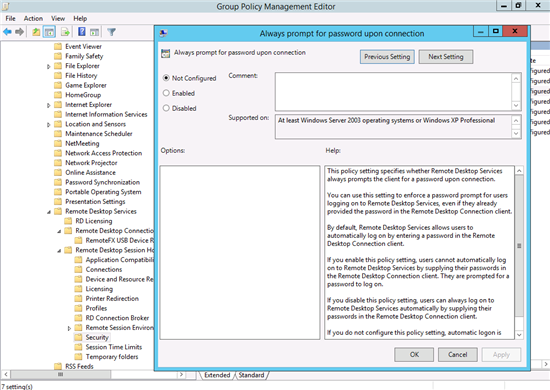Select the Not Configured radio button
The image size is (550, 390).
coord(166,78)
